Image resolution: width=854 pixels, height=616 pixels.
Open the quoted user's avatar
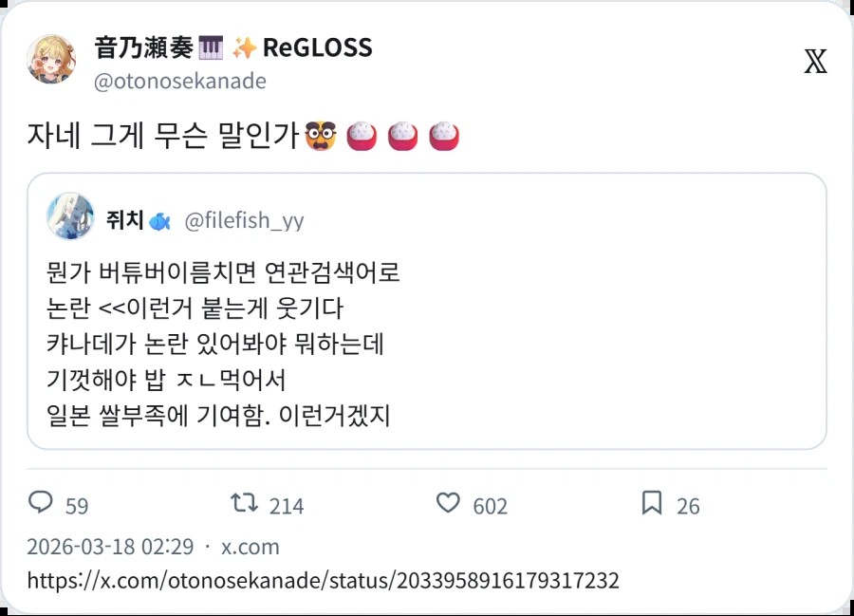(70, 215)
